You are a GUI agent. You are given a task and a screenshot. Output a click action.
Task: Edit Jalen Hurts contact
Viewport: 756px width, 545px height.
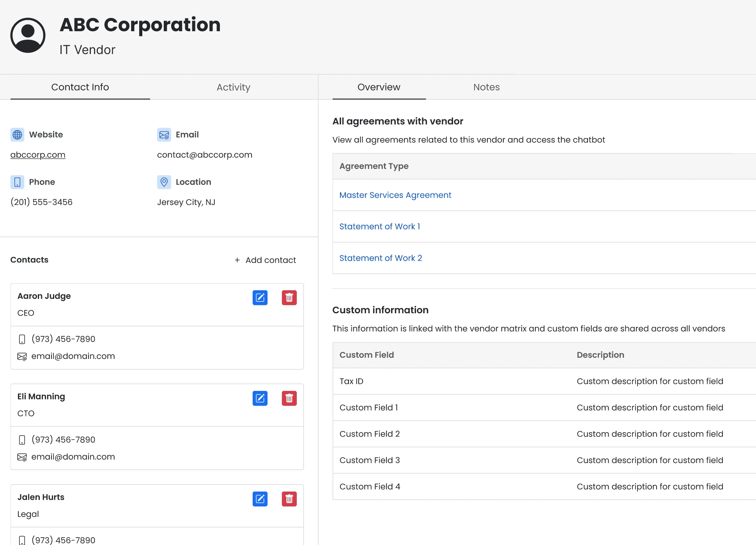click(260, 499)
